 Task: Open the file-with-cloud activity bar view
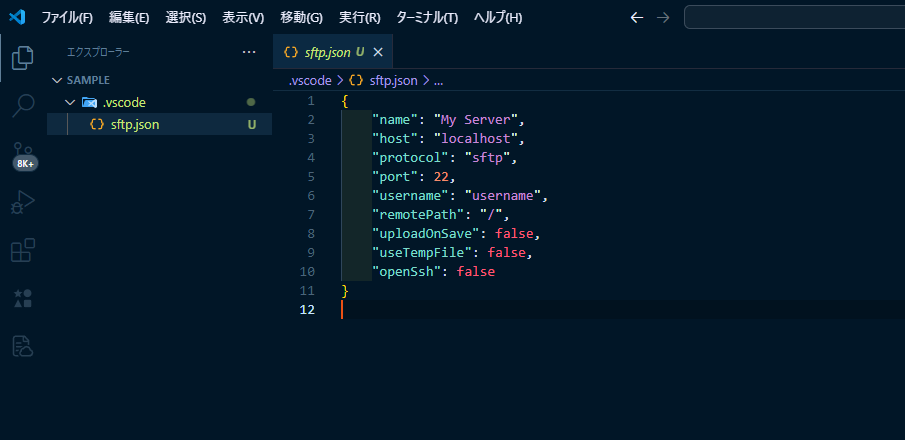[23, 345]
